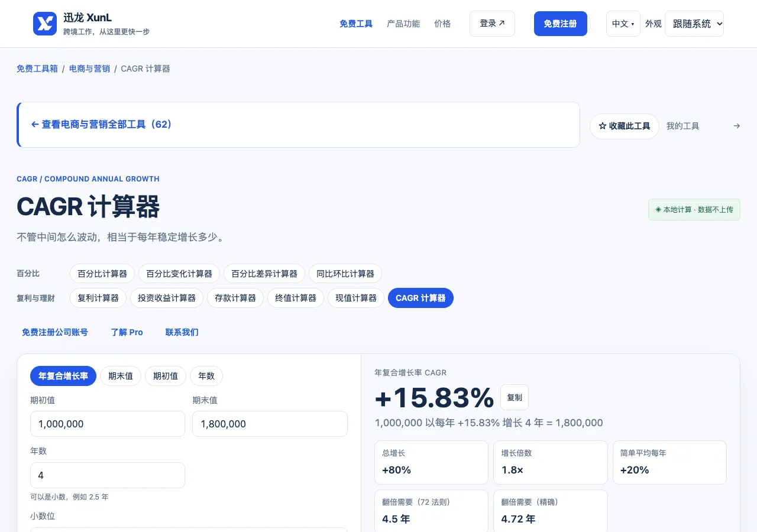The height and width of the screenshot is (532, 757).
Task: Open the 中文 language dropdown
Action: tap(623, 24)
